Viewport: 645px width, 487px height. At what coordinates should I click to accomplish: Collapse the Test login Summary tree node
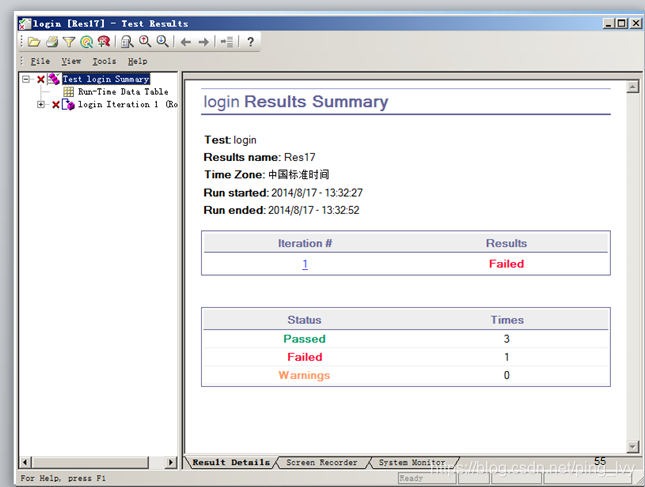coord(26,79)
